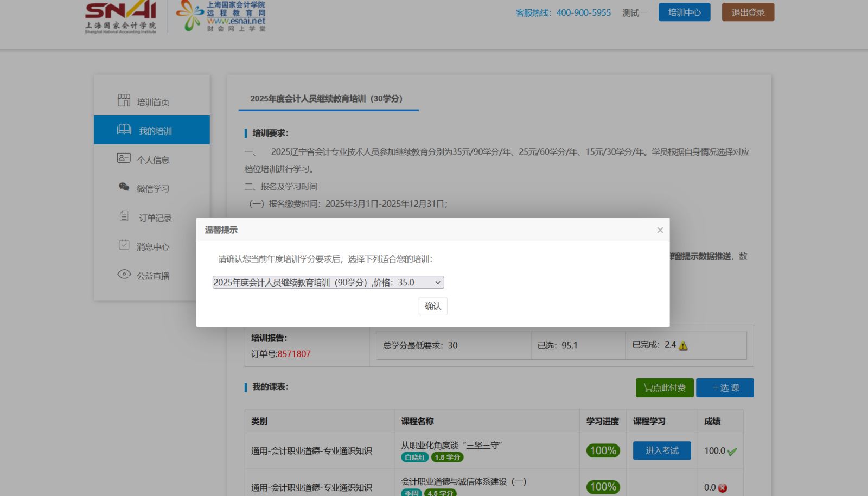Open the training selection dropdown (90学分)
The width and height of the screenshot is (868, 496).
coord(328,282)
